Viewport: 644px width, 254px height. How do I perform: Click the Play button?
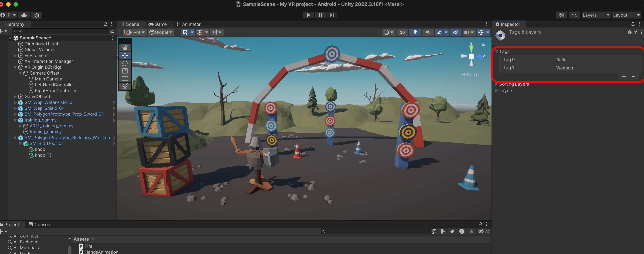(308, 15)
